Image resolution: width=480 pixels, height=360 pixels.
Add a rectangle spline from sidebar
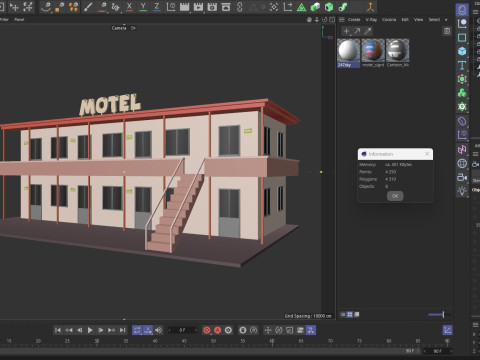[x=462, y=37]
